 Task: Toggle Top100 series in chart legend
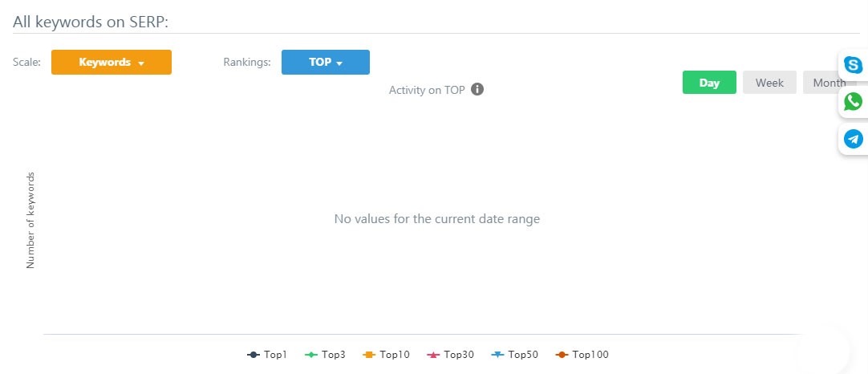582,355
